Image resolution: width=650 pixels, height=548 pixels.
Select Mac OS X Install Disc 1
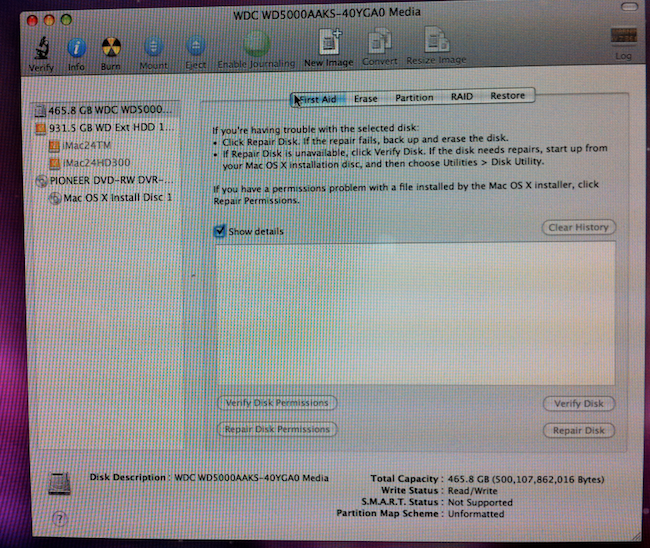point(106,198)
